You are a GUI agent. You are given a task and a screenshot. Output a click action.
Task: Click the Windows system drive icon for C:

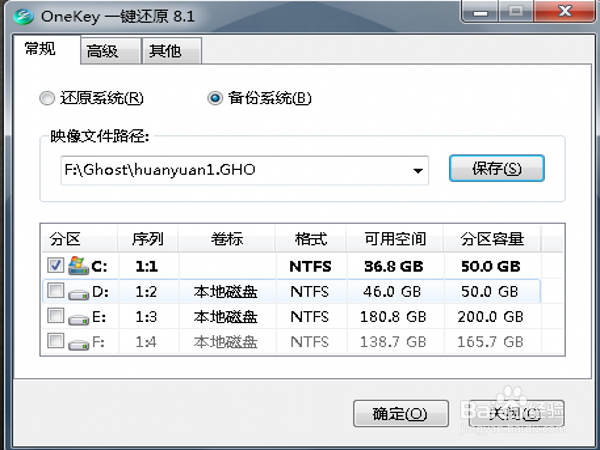[x=78, y=266]
